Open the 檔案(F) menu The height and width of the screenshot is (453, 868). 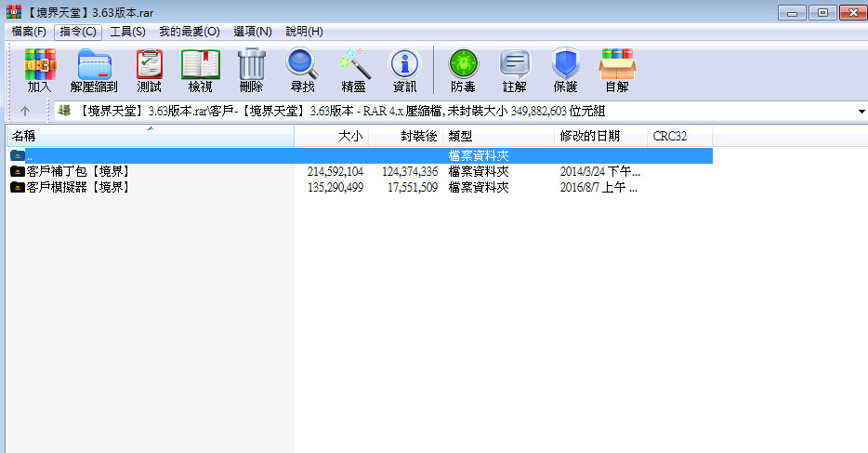[x=29, y=32]
